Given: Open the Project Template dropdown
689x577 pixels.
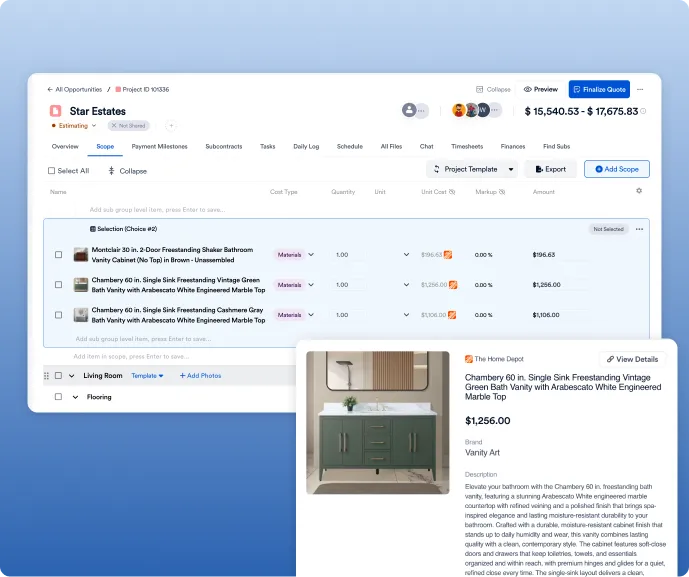Looking at the screenshot, I should pos(472,169).
